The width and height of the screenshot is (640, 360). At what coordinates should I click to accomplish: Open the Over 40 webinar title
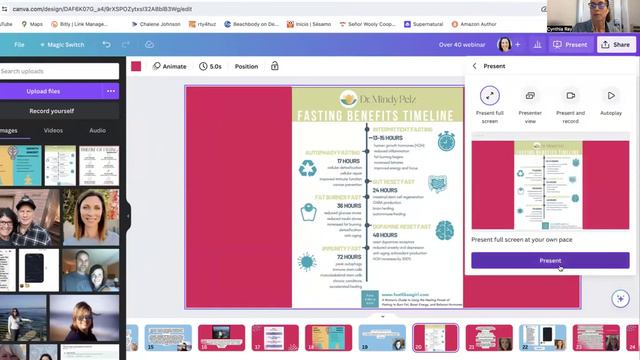tap(462, 44)
